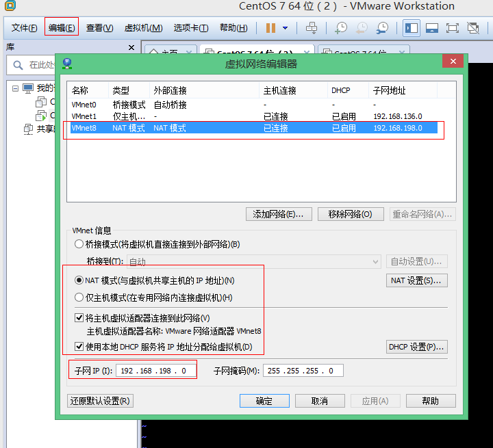Open NAT 设置(S)... dialog

(416, 280)
